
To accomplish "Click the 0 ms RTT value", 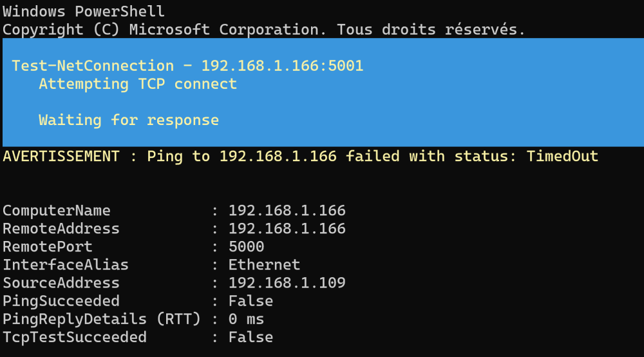I will click(x=246, y=319).
